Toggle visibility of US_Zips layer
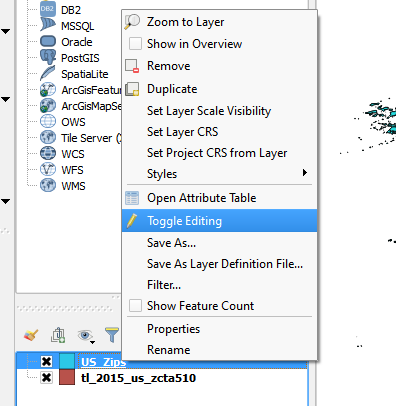Image resolution: width=396 pixels, height=406 pixels. 46,362
